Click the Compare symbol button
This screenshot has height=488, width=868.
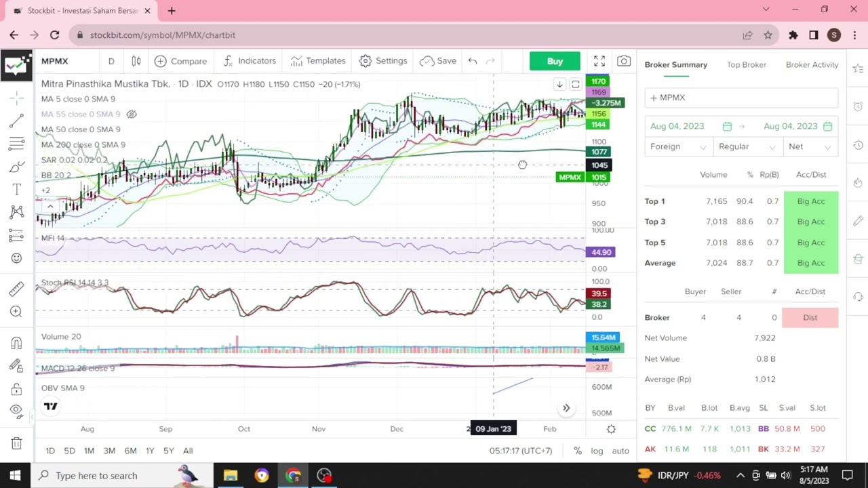pos(180,61)
